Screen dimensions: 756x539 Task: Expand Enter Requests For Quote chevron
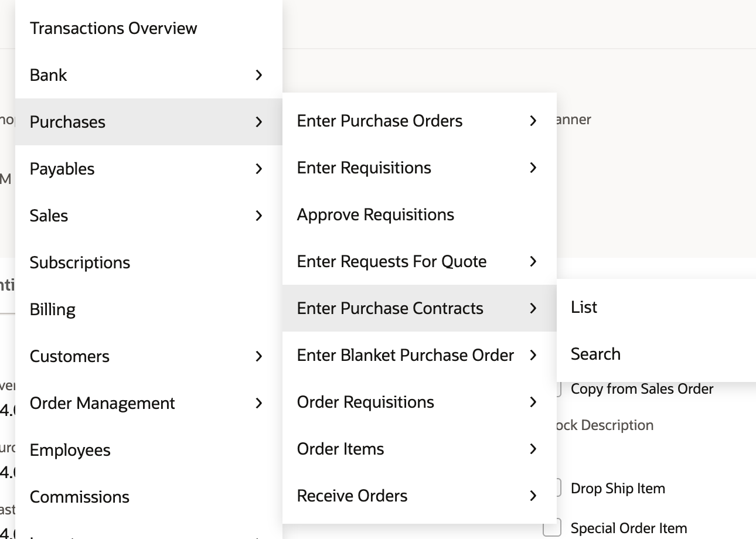533,261
